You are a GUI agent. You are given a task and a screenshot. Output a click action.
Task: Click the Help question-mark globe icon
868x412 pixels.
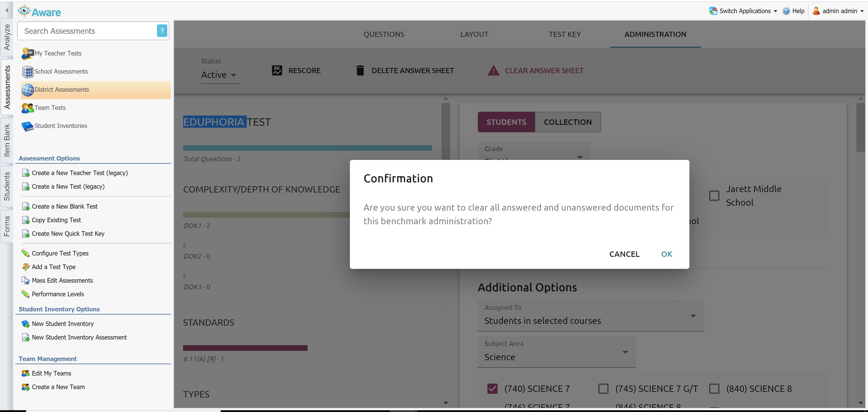pyautogui.click(x=786, y=11)
